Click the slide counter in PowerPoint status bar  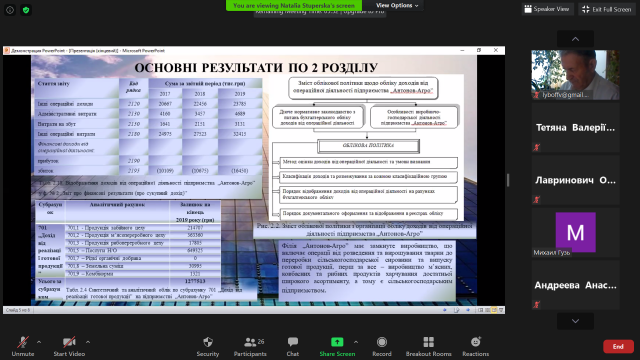[x=18, y=310]
